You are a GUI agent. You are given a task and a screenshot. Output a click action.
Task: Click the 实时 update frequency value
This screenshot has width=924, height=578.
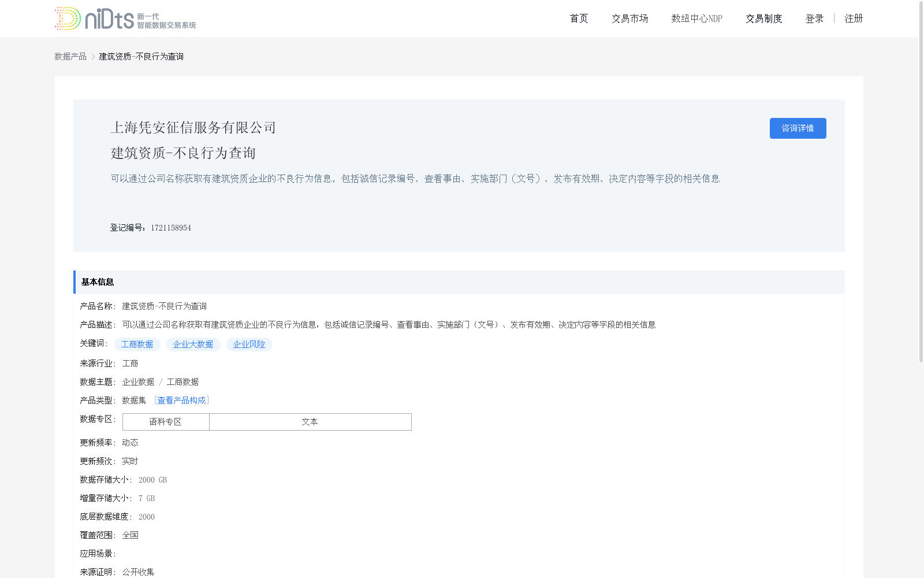[130, 461]
